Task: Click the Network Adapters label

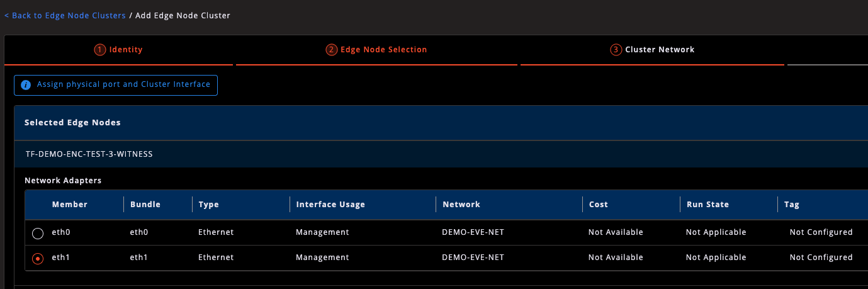Action: coord(63,181)
